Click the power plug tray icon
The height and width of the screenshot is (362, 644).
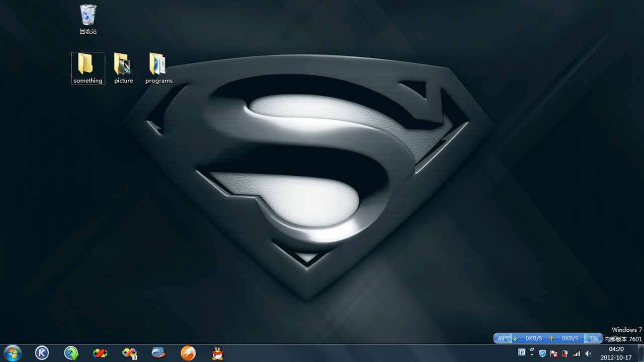coord(565,353)
